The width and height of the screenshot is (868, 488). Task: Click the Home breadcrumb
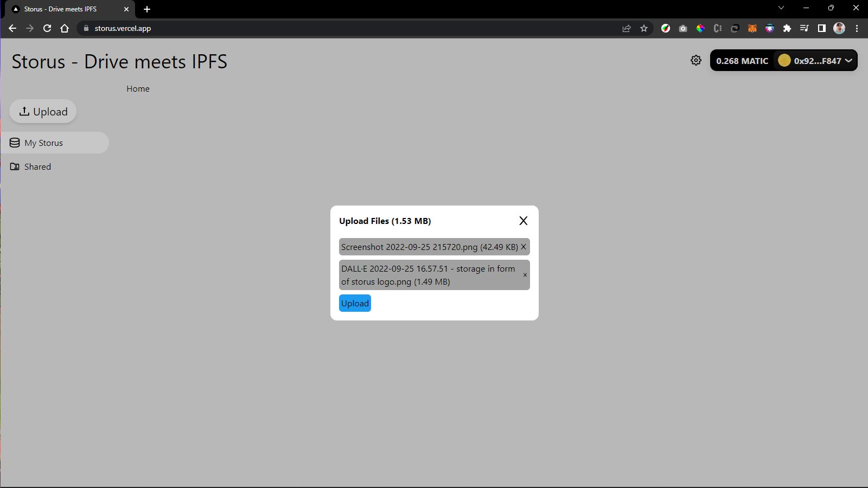tap(138, 88)
